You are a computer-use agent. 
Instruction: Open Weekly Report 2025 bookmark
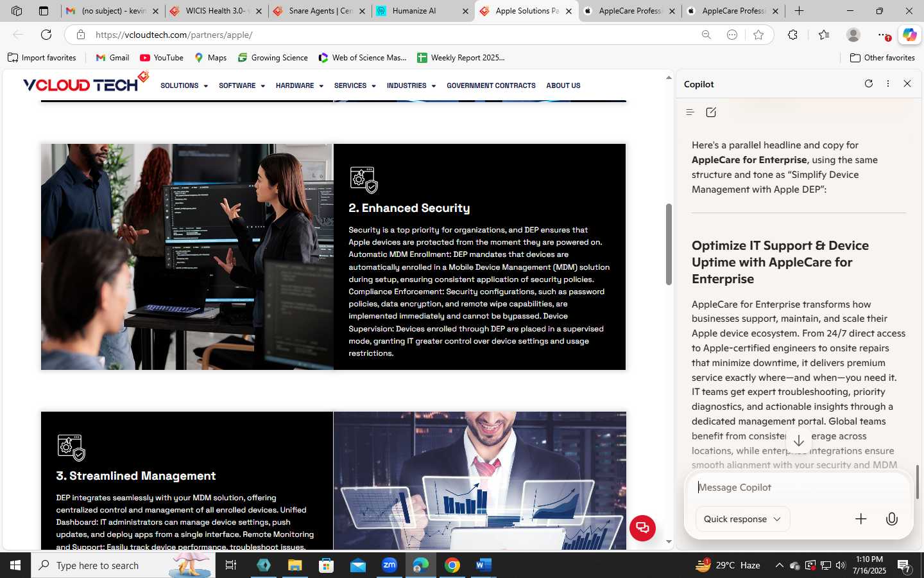click(461, 58)
